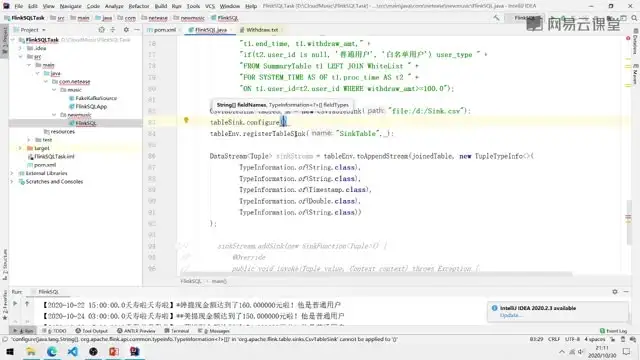Expand External Libraries node
640x360 pixels.
click(12, 173)
